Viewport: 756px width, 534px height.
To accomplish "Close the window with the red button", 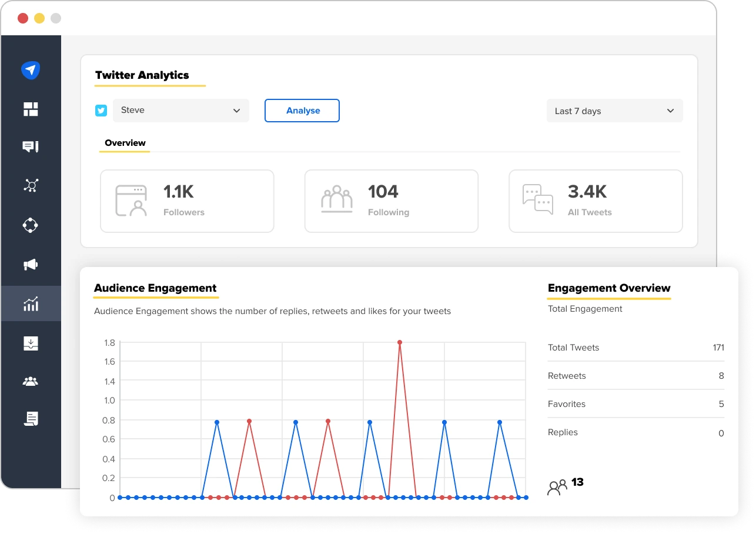I will click(23, 18).
